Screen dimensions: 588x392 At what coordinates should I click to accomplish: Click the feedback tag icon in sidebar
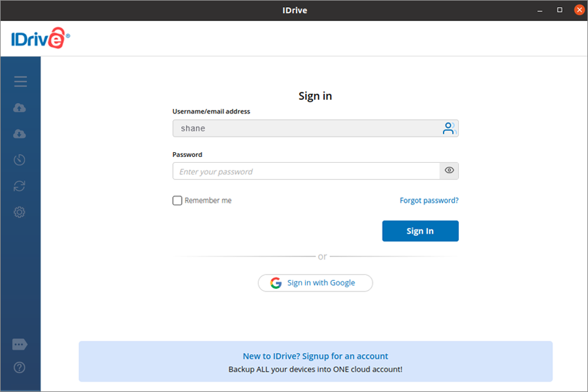click(20, 344)
